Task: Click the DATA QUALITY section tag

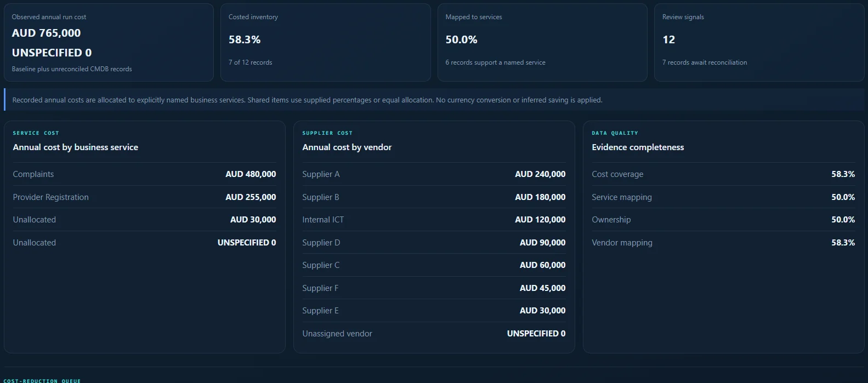Action: pyautogui.click(x=615, y=133)
